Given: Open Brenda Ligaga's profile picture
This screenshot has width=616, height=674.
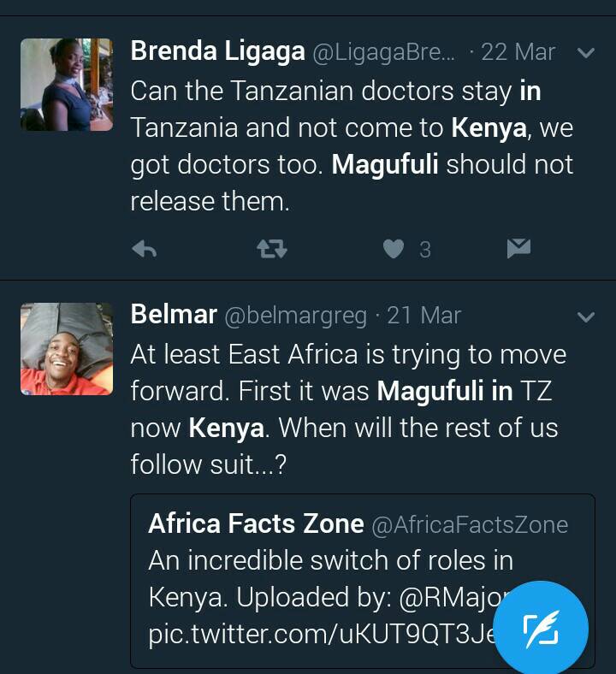Looking at the screenshot, I should click(66, 84).
